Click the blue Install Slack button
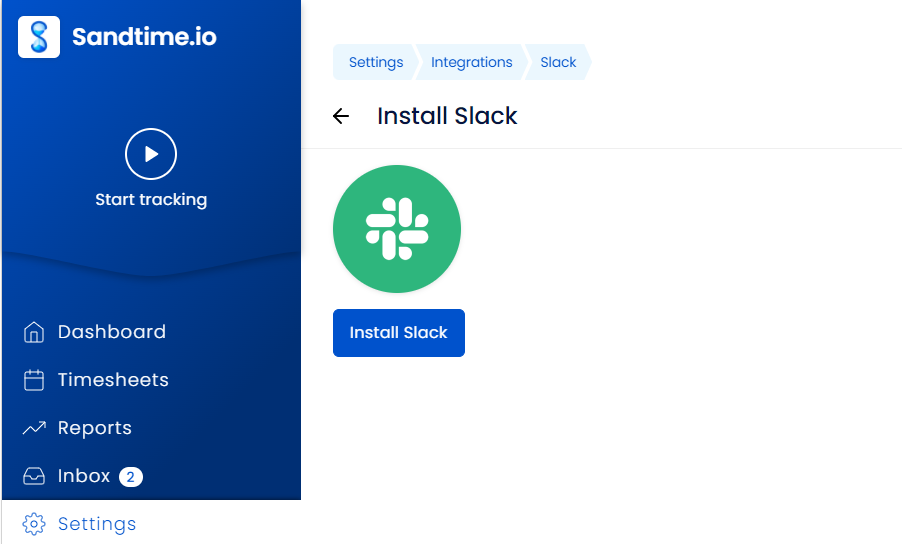The width and height of the screenshot is (902, 544). pos(399,333)
